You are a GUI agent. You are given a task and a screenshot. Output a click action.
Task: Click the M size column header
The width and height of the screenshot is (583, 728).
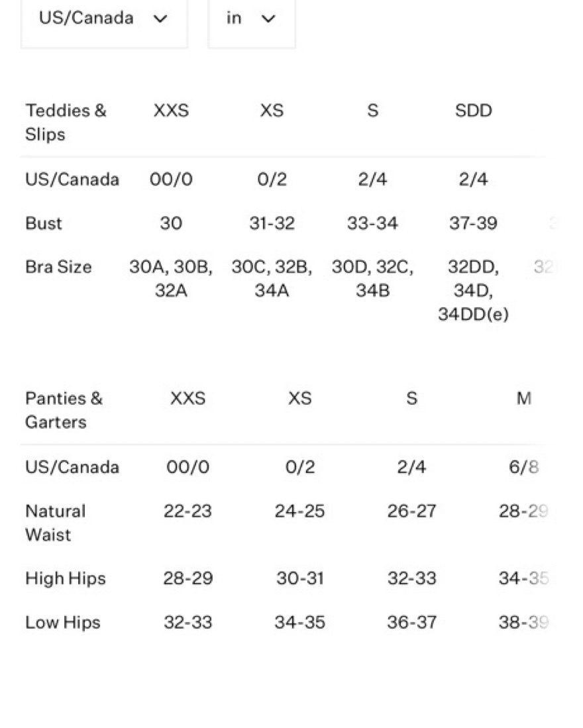[523, 398]
